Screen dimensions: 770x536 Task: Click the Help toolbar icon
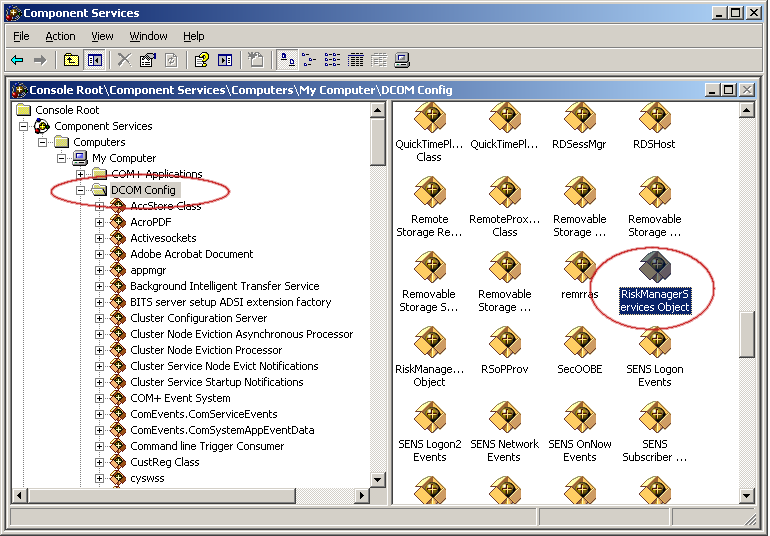[202, 60]
